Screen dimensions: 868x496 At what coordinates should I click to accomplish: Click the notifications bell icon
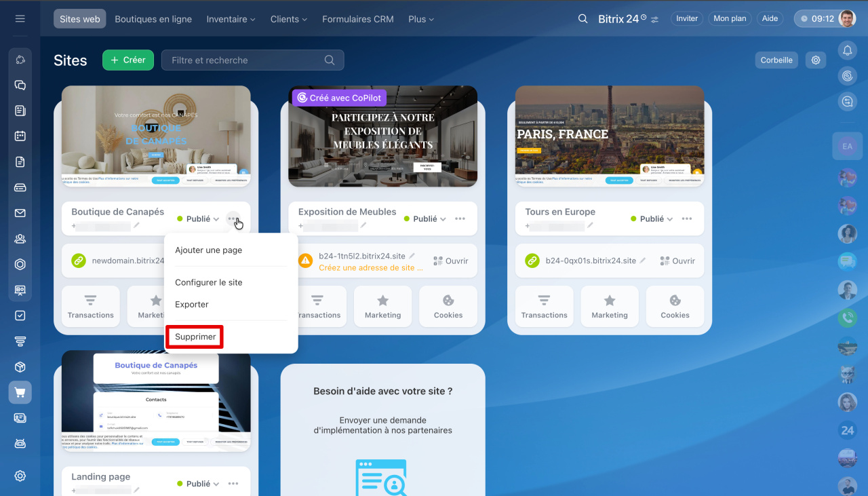847,50
